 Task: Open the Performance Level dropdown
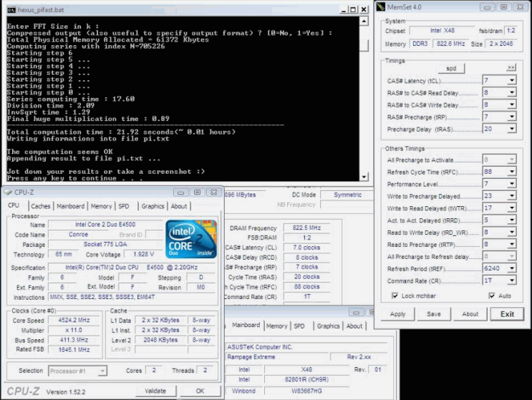coord(512,184)
